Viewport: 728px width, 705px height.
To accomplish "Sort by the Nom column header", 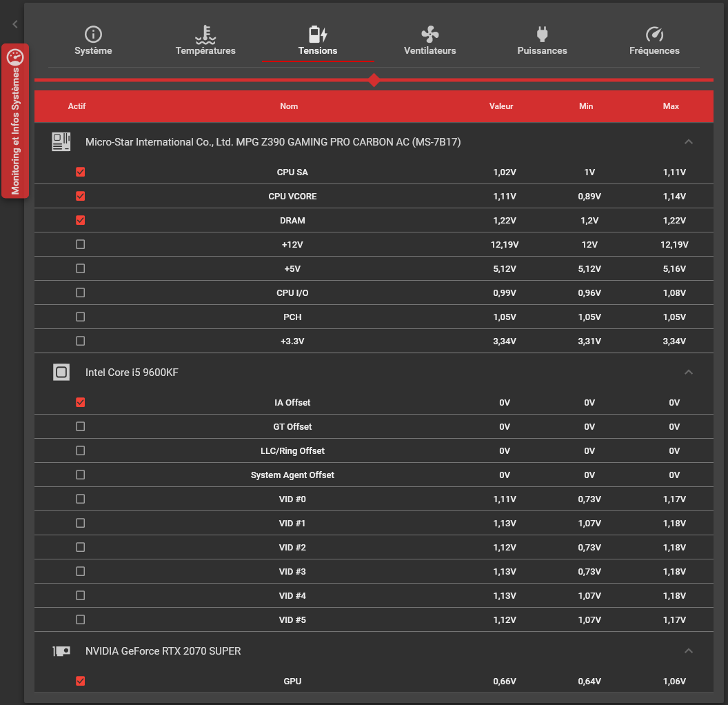I will 289,106.
